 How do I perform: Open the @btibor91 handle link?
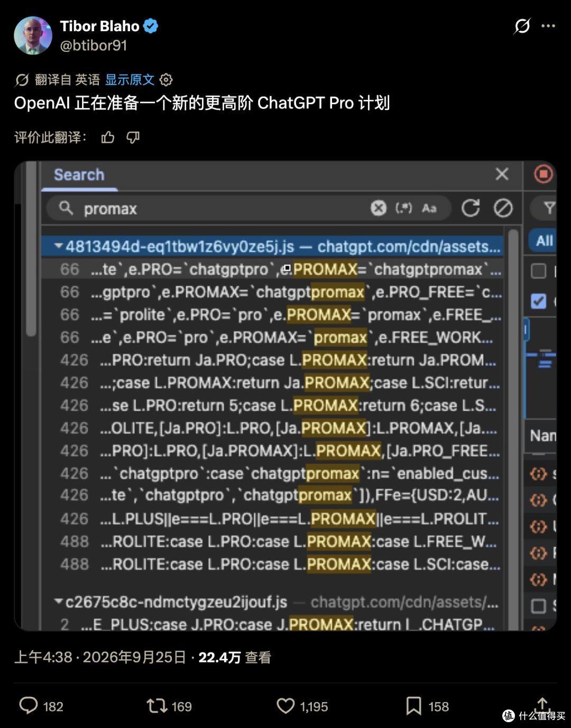[94, 46]
